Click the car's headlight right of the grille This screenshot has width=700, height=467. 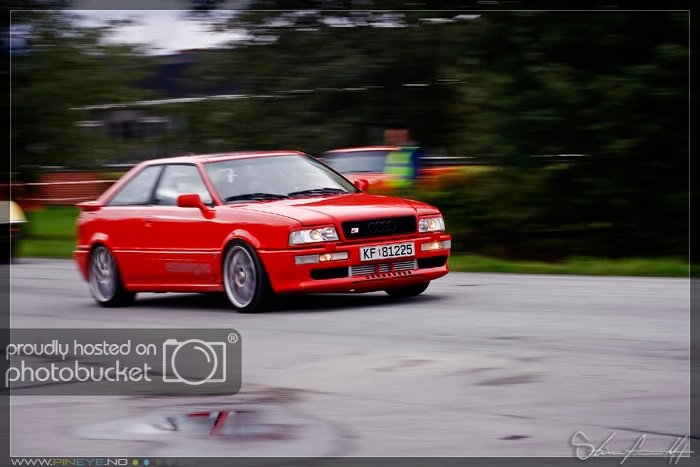click(431, 224)
